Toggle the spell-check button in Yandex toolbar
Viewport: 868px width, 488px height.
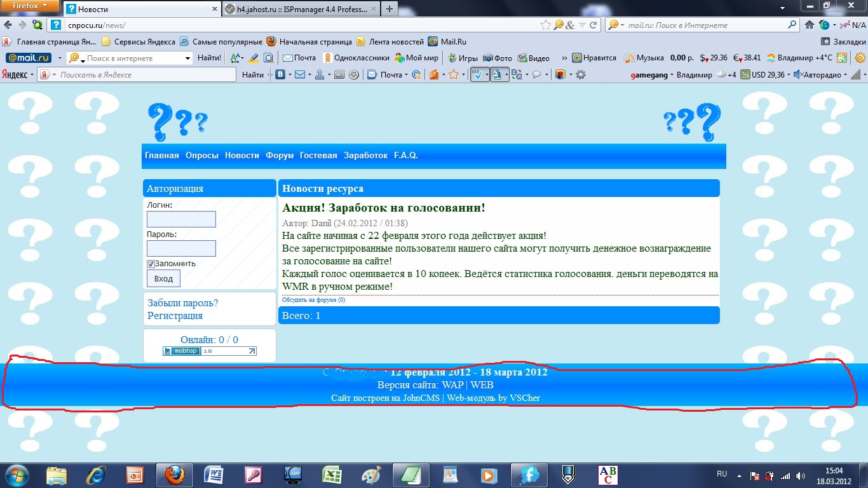(x=477, y=74)
